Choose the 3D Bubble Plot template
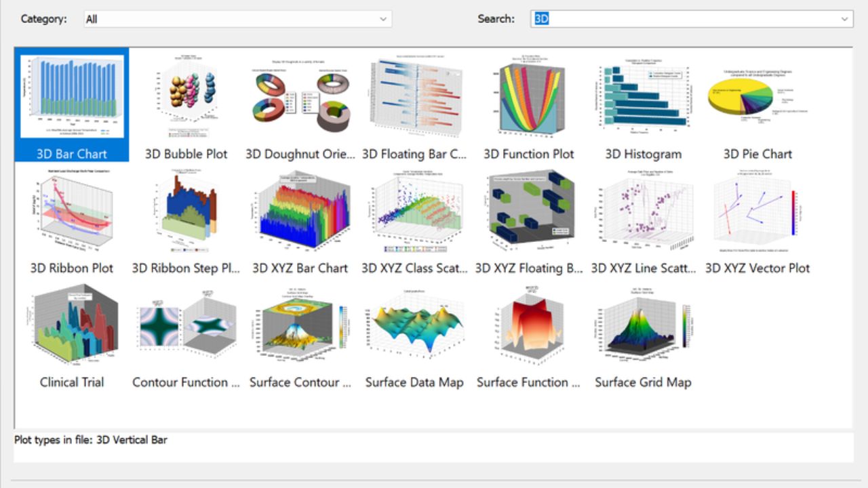The width and height of the screenshot is (868, 488). 186,98
